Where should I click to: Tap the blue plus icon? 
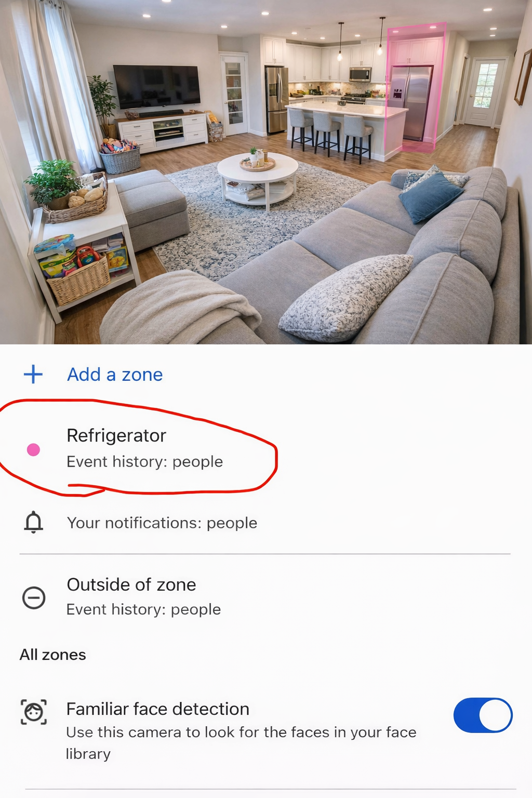33,374
